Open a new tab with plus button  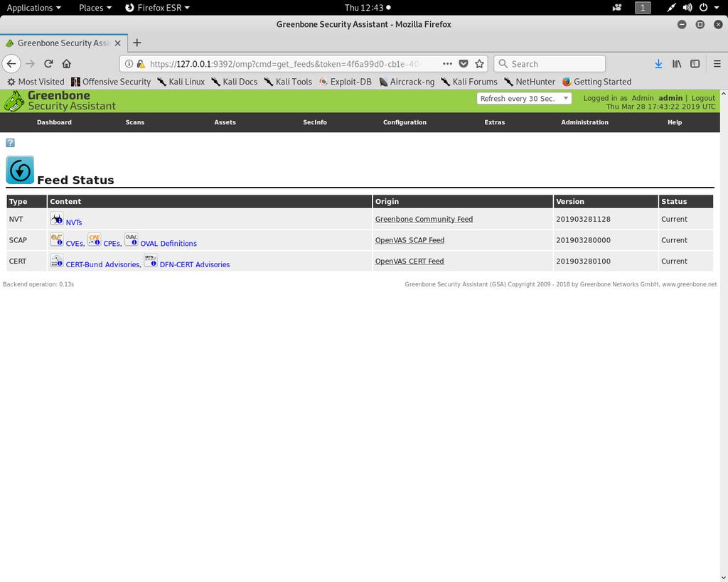tap(137, 43)
